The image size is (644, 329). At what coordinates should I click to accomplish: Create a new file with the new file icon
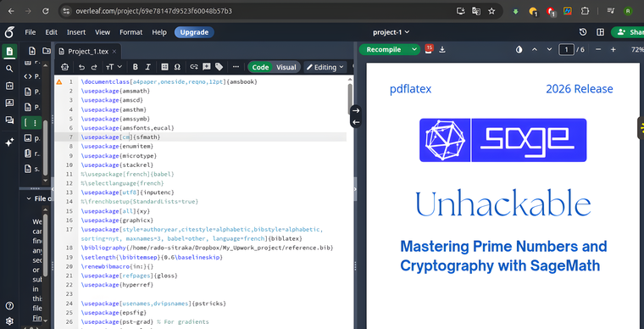(x=32, y=51)
